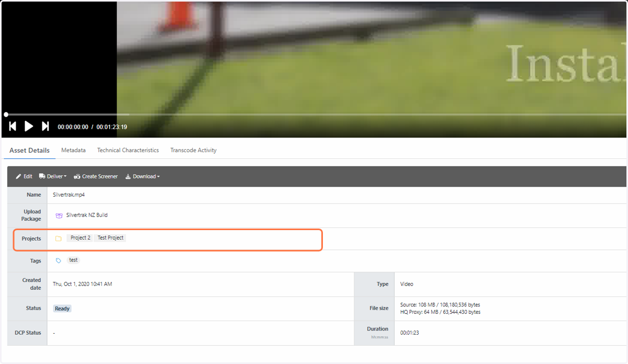Image resolution: width=628 pixels, height=364 pixels.
Task: Select the Asset Details tab
Action: (x=29, y=150)
